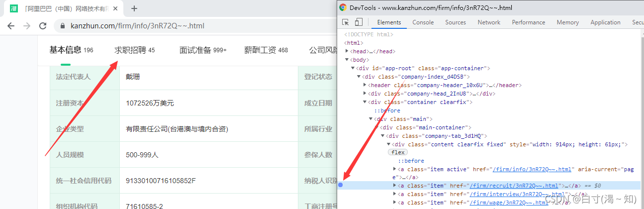Collapse the content clearfix fixed div
This screenshot has width=644, height=209.
click(x=389, y=144)
